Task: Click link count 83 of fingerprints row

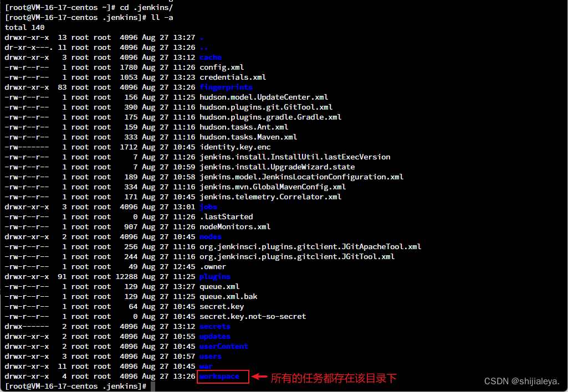Action: 62,87
